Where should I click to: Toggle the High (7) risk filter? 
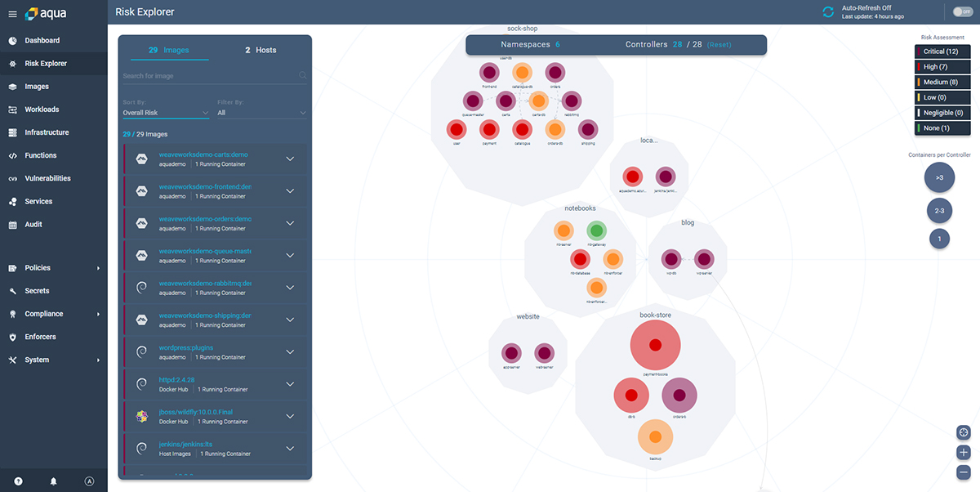942,67
